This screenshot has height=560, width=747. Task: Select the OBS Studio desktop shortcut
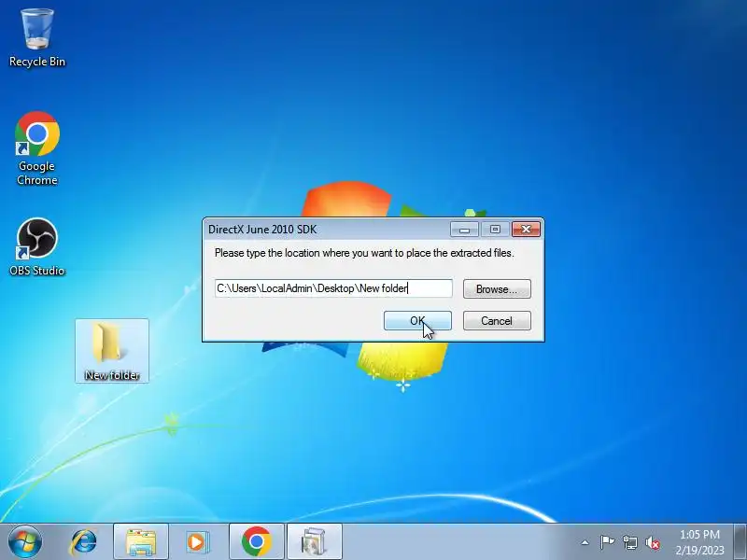(x=37, y=246)
